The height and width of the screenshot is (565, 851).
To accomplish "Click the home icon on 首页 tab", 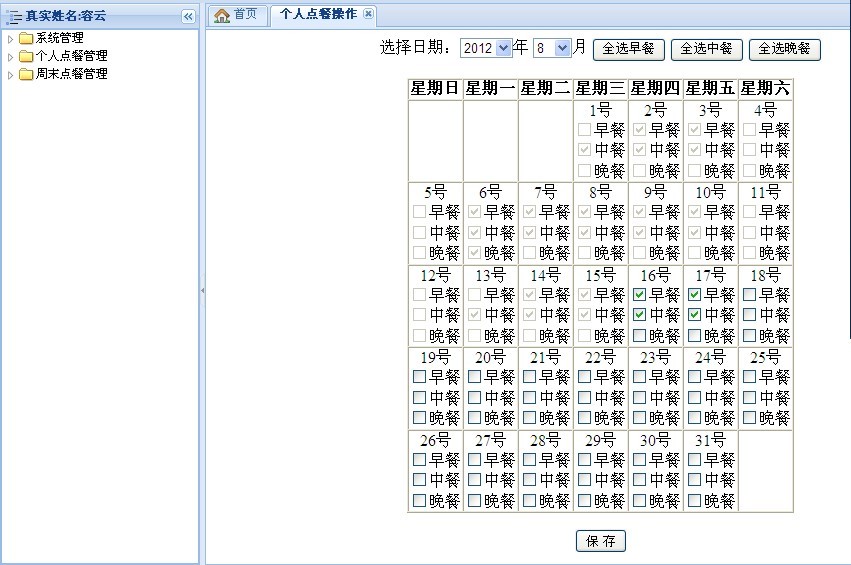I will pyautogui.click(x=221, y=16).
